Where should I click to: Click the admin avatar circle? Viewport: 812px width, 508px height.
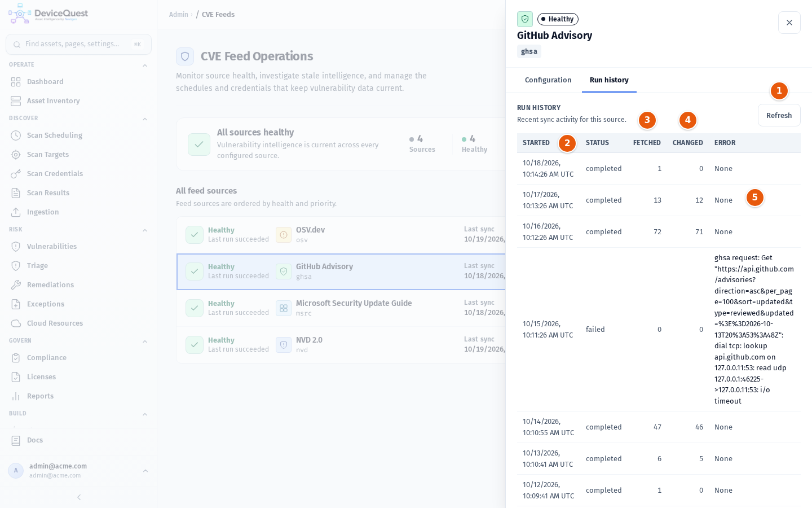[x=16, y=471]
